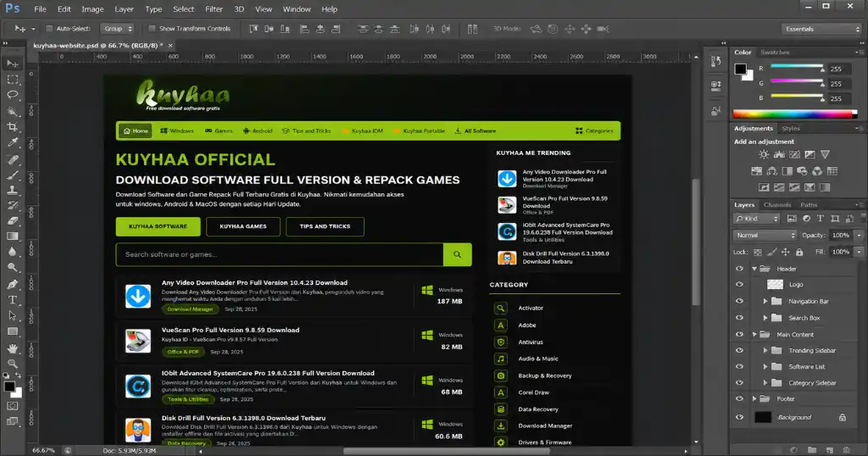This screenshot has width=868, height=456.
Task: Select the Gradient tool
Action: click(12, 236)
